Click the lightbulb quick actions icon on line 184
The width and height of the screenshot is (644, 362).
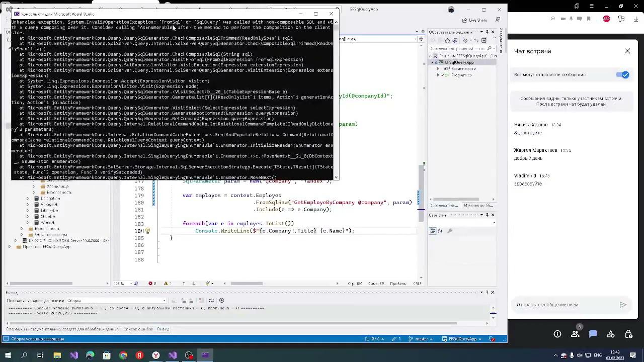pyautogui.click(x=147, y=231)
